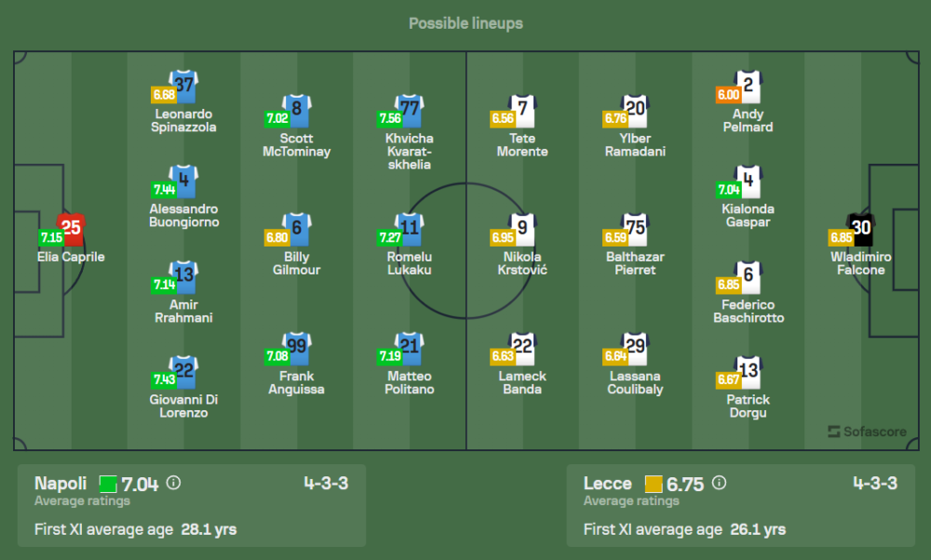Click Ylber Ramadani's name label
The height and width of the screenshot is (560, 931).
pyautogui.click(x=636, y=145)
